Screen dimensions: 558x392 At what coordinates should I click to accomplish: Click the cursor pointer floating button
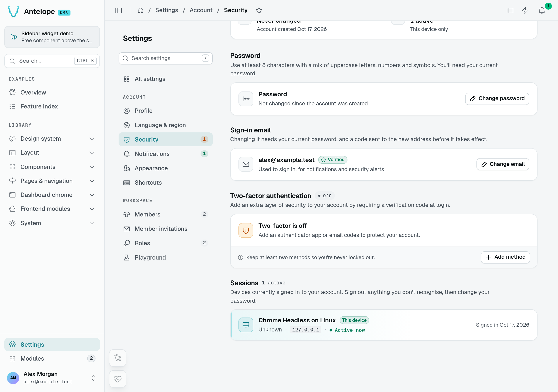point(118,358)
